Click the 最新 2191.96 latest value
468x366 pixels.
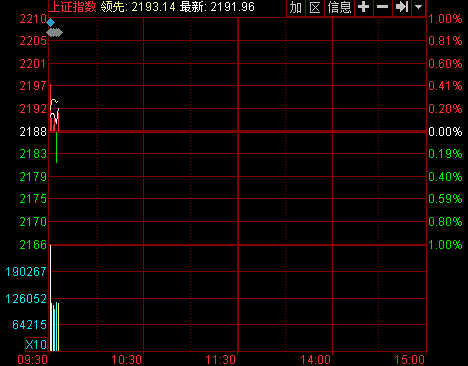click(x=217, y=7)
